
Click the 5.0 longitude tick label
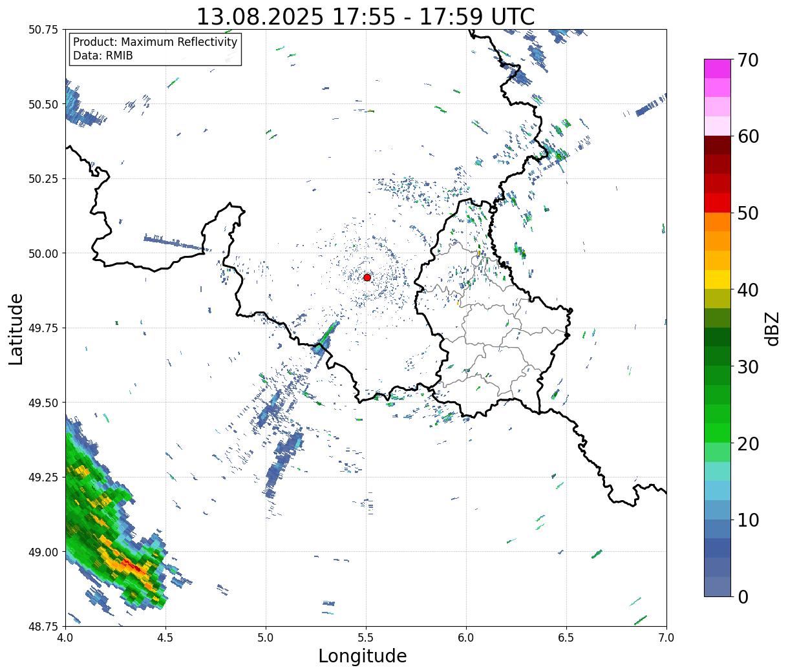[x=266, y=638]
